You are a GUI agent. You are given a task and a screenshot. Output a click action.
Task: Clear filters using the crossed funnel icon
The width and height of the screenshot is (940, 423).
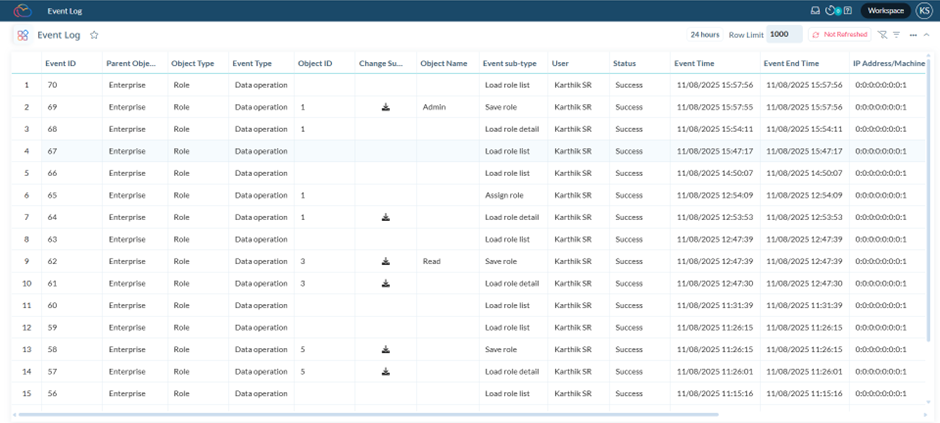pos(881,35)
